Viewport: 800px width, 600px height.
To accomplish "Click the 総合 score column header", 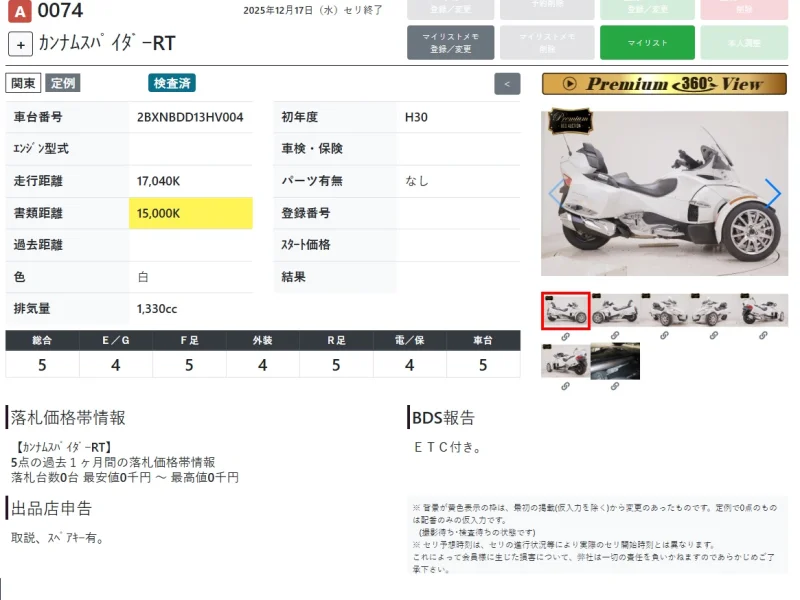I will (x=42, y=340).
